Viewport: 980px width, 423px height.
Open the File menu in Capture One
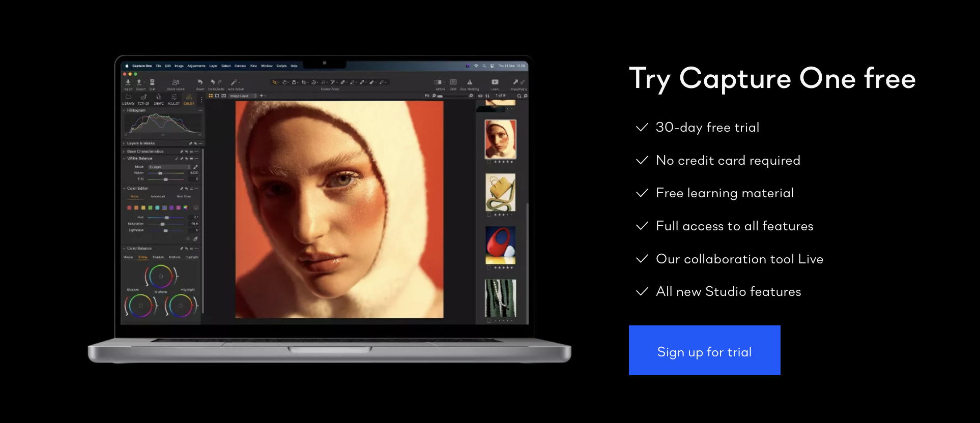tap(158, 66)
